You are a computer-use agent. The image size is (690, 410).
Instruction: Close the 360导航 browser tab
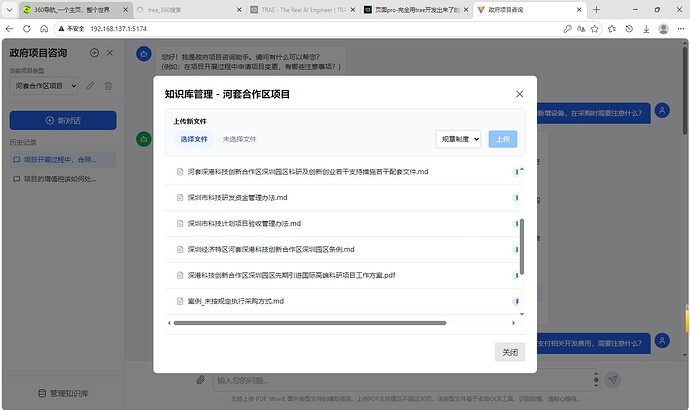coord(125,10)
